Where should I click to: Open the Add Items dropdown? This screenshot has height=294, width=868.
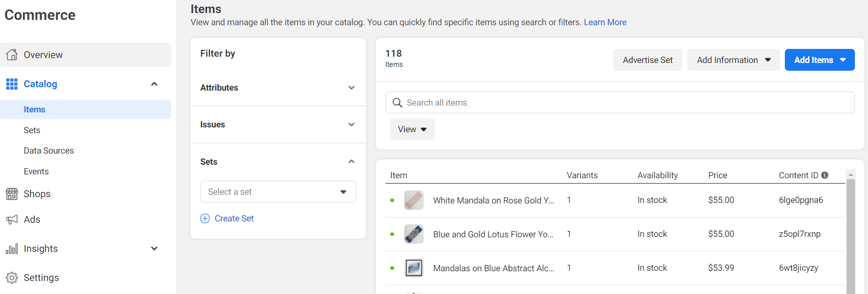(820, 60)
